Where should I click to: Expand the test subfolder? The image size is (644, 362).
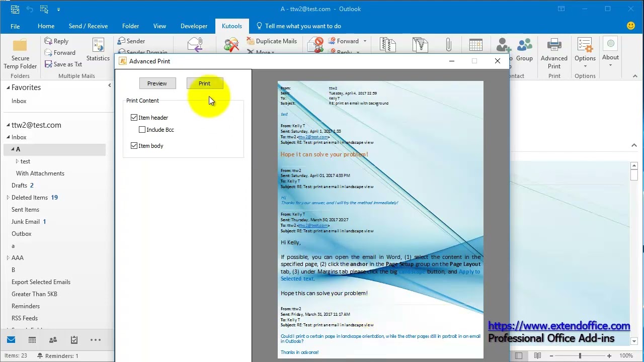point(17,161)
